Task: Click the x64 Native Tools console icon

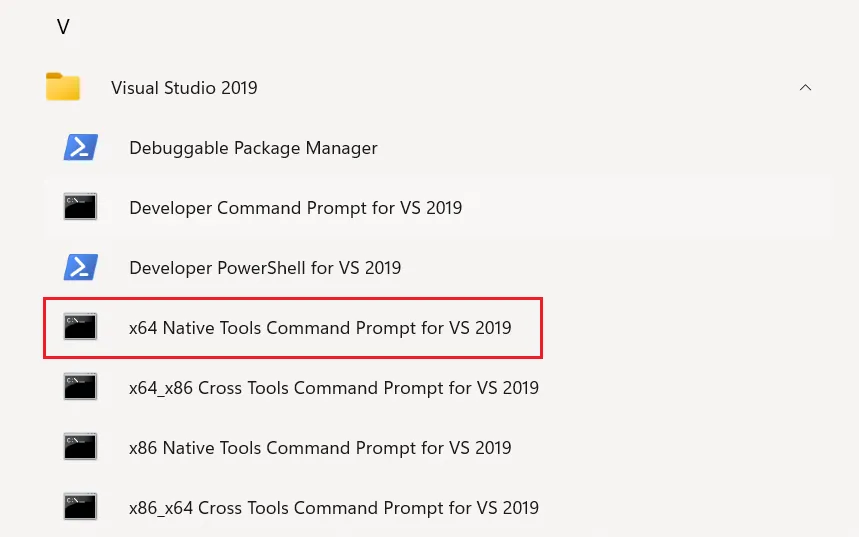Action: 81,327
